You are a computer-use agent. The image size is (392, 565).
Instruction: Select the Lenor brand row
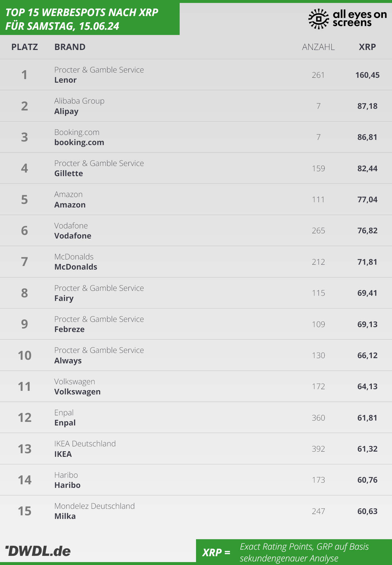[196, 75]
